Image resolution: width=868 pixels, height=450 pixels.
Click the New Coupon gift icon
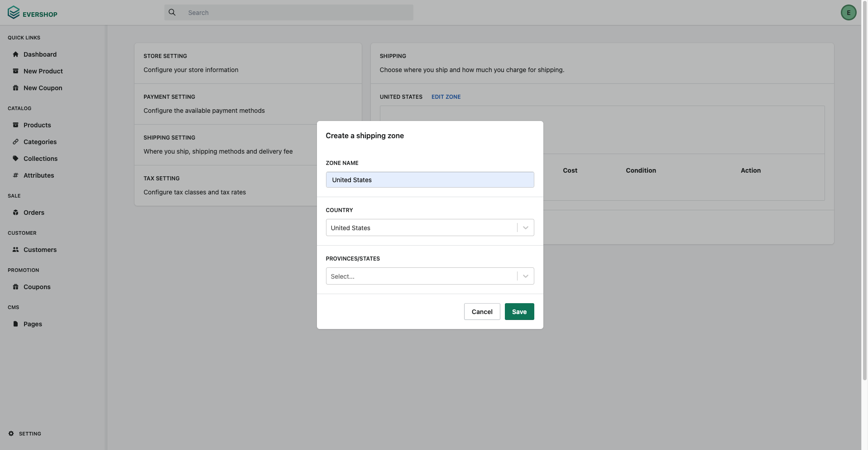point(16,88)
